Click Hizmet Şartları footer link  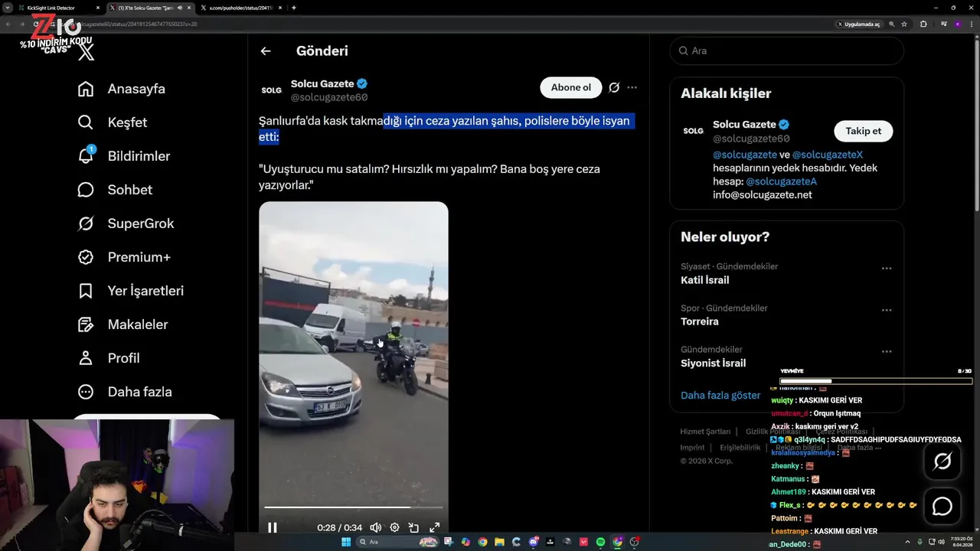(x=705, y=432)
